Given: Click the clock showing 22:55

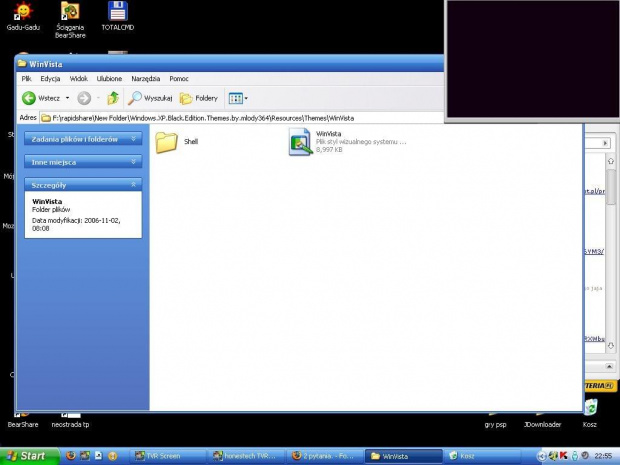Looking at the screenshot, I should [x=603, y=456].
